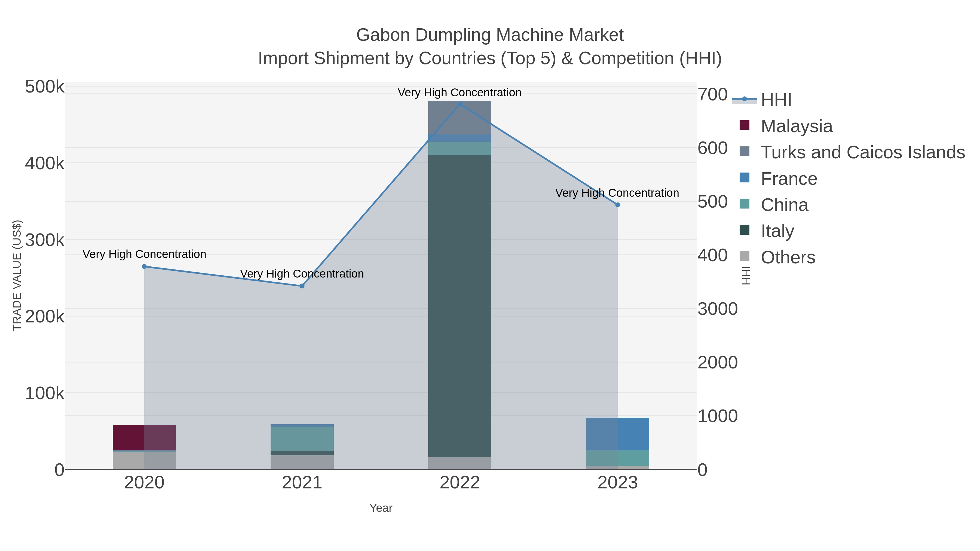Screen dimensions: 980x551
Task: Click the France blue legend swatch
Action: pos(745,178)
